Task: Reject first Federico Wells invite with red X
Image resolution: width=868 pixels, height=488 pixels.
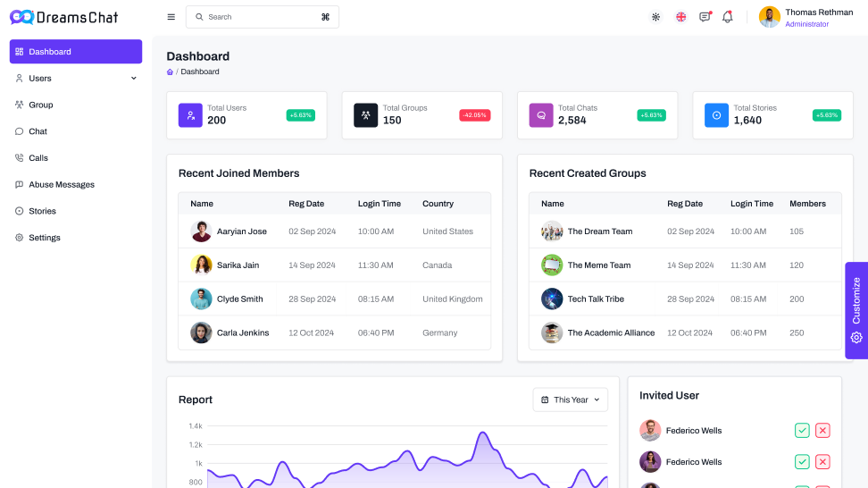Action: (x=822, y=431)
